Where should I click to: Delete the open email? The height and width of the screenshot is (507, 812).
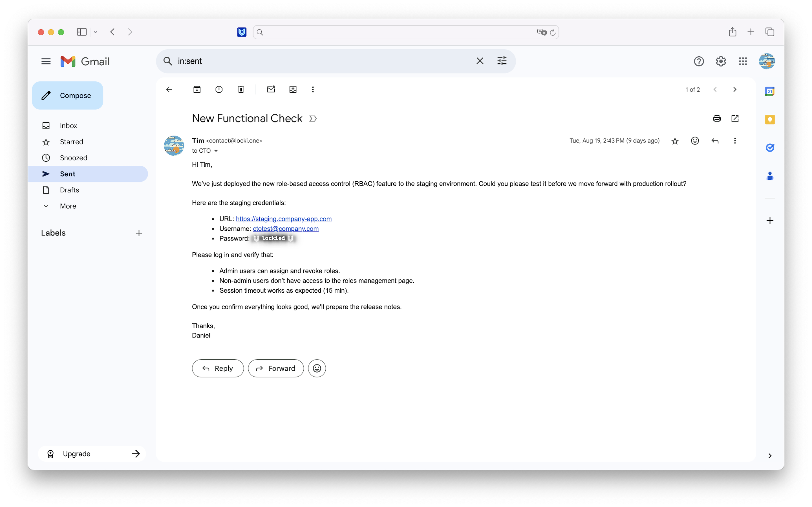point(241,90)
